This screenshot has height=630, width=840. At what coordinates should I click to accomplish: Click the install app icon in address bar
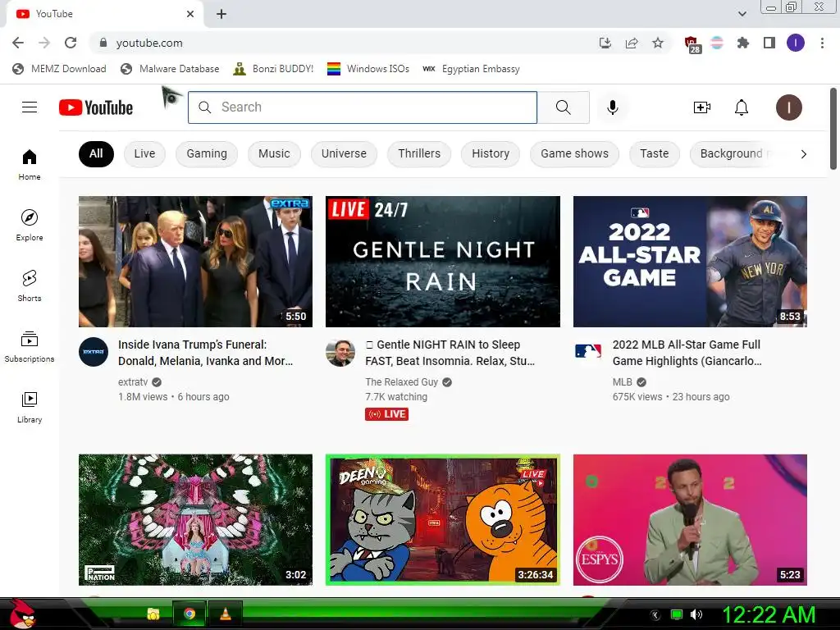coord(605,43)
